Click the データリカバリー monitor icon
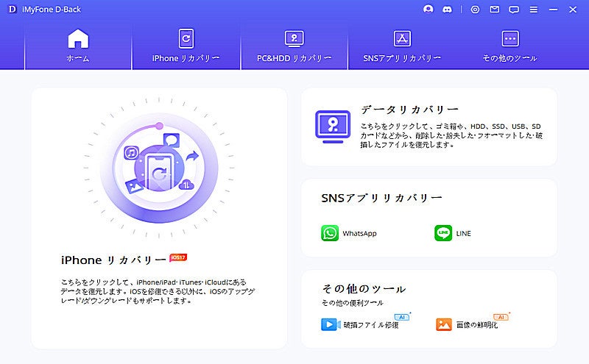589x364 pixels. point(333,126)
